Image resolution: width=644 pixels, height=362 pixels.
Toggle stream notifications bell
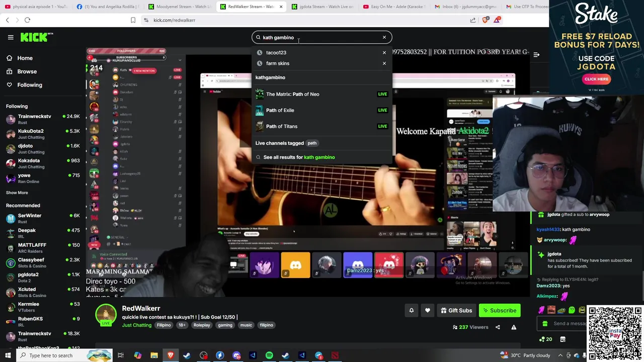tap(411, 311)
